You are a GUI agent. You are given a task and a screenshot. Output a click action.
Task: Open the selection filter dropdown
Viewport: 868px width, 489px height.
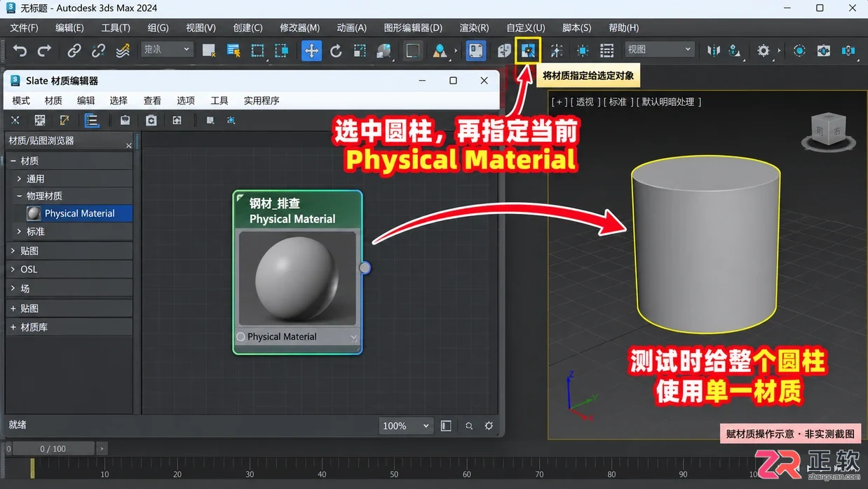(x=167, y=50)
